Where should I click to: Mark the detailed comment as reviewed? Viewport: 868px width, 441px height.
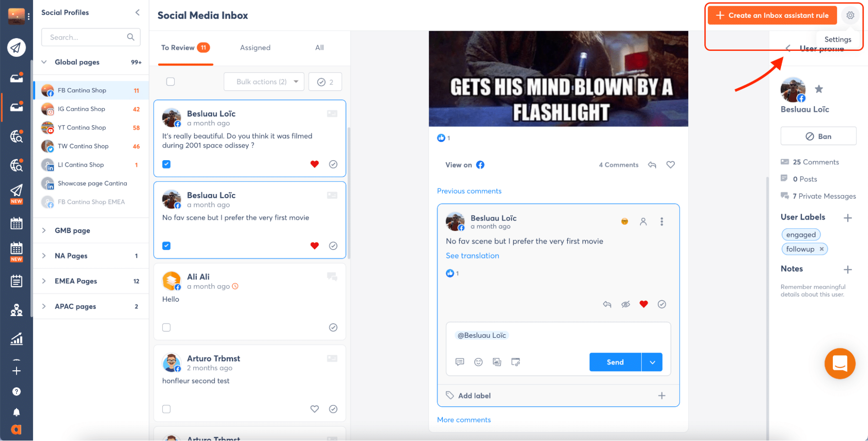pyautogui.click(x=662, y=304)
